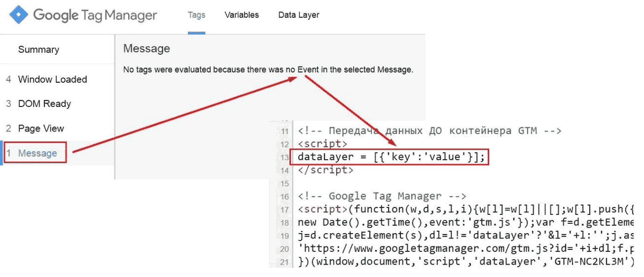644x277 pixels.
Task: Click the createElement code on line 19
Action: tap(465, 236)
